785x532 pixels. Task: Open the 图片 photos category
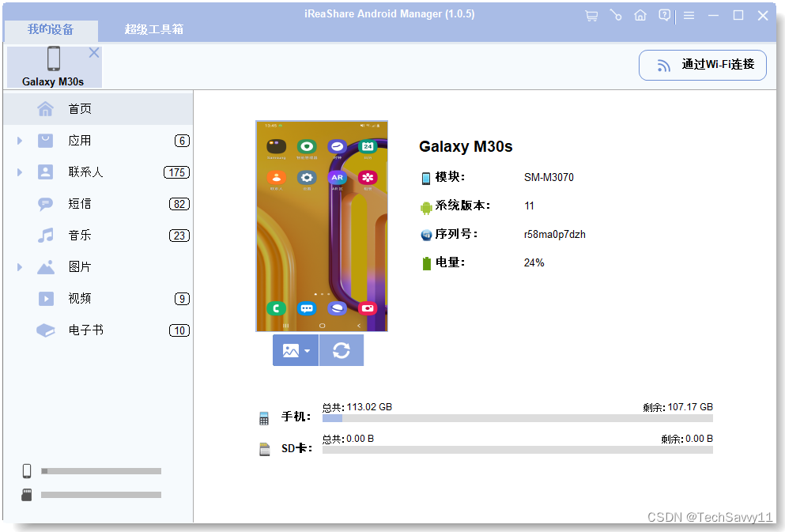point(98,266)
